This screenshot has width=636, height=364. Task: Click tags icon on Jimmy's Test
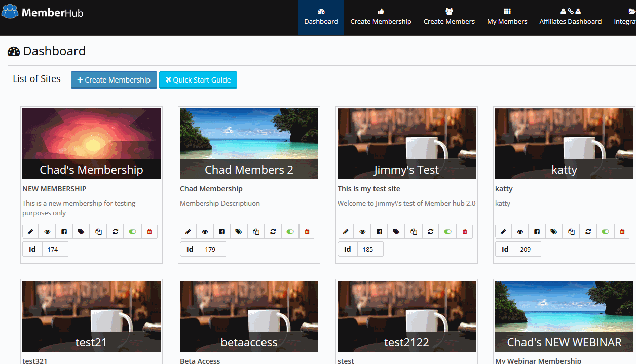tap(396, 231)
